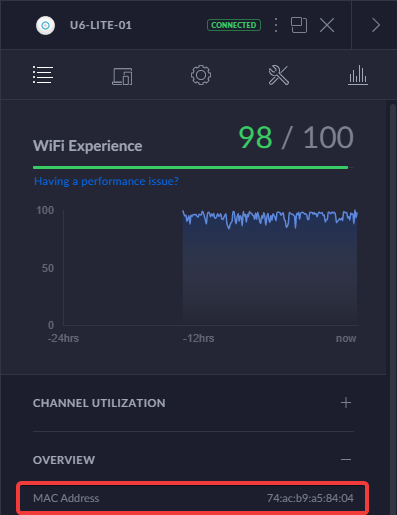Click the U6-LITE-01 device name
Screen dimensions: 397x515
pos(101,25)
